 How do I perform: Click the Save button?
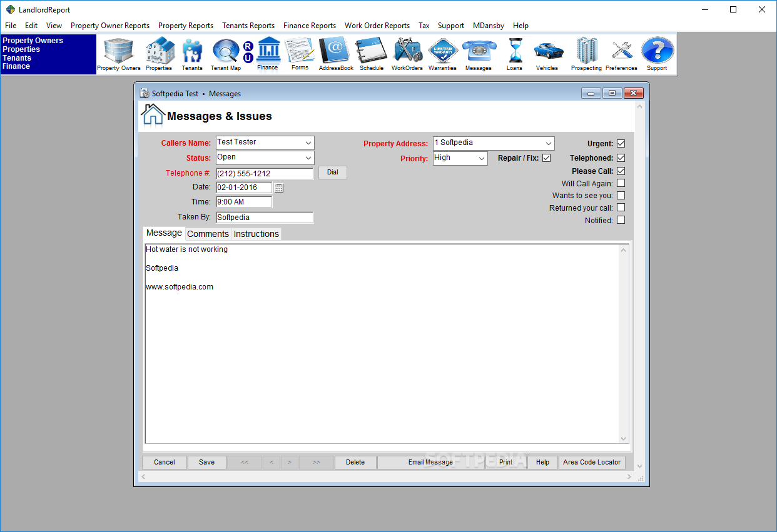tap(207, 462)
